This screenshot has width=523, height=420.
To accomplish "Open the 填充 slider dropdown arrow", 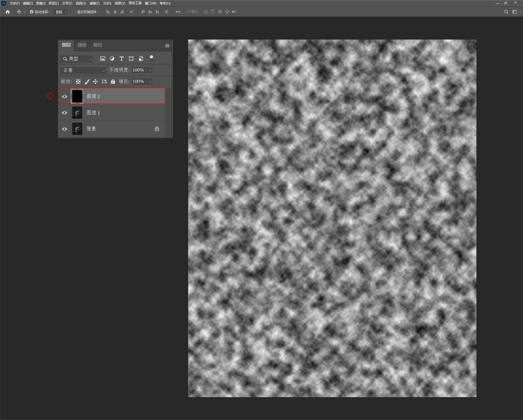I will pyautogui.click(x=150, y=82).
